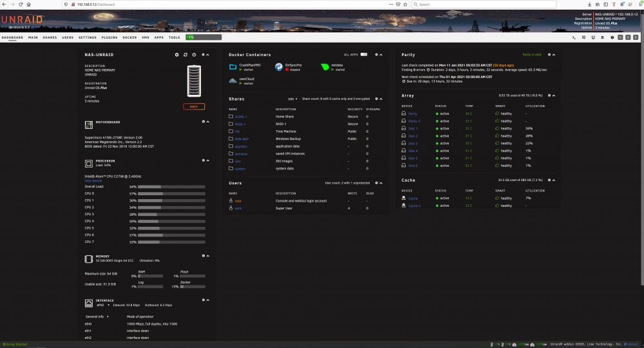Toggle the ALL APPS switch
644x348 pixels.
click(x=364, y=55)
